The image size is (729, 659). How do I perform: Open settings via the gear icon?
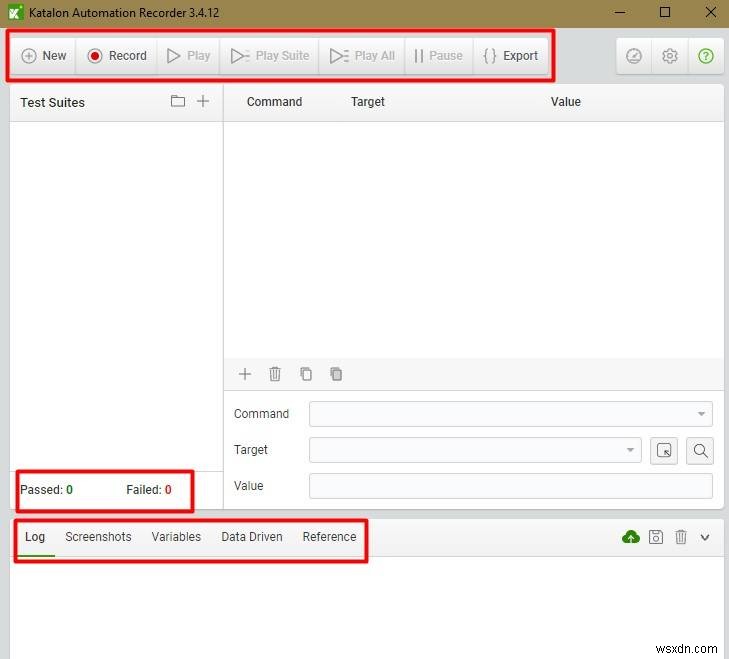click(669, 56)
